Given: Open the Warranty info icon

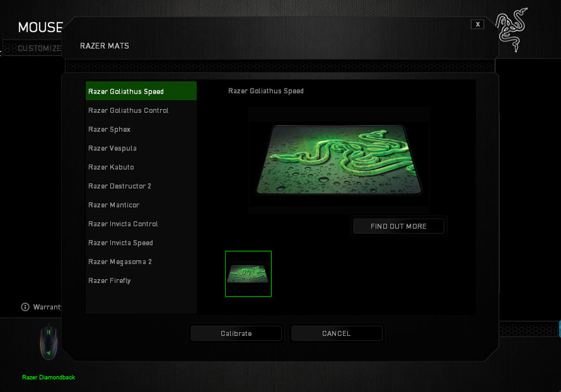Looking at the screenshot, I should [x=25, y=307].
